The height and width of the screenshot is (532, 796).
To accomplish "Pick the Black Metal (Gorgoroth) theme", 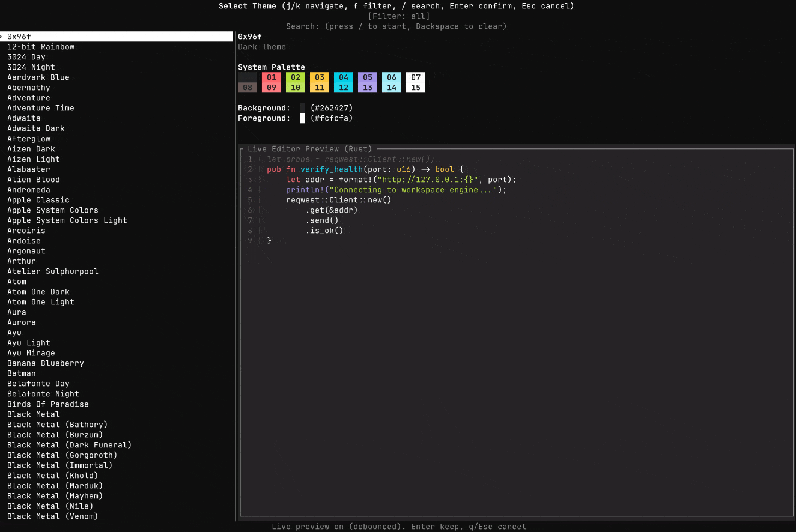I will (x=62, y=455).
